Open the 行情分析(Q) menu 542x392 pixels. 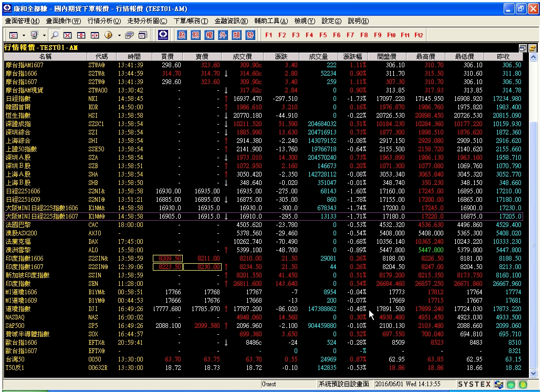105,21
